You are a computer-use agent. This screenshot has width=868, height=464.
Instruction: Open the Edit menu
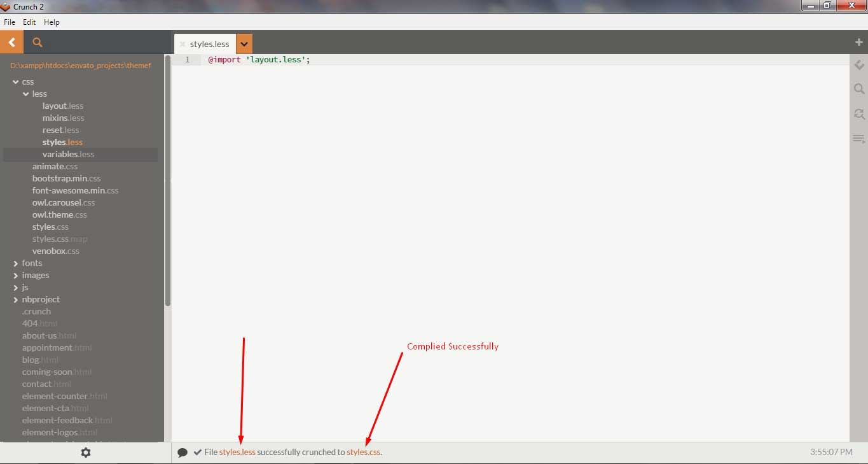click(x=29, y=22)
